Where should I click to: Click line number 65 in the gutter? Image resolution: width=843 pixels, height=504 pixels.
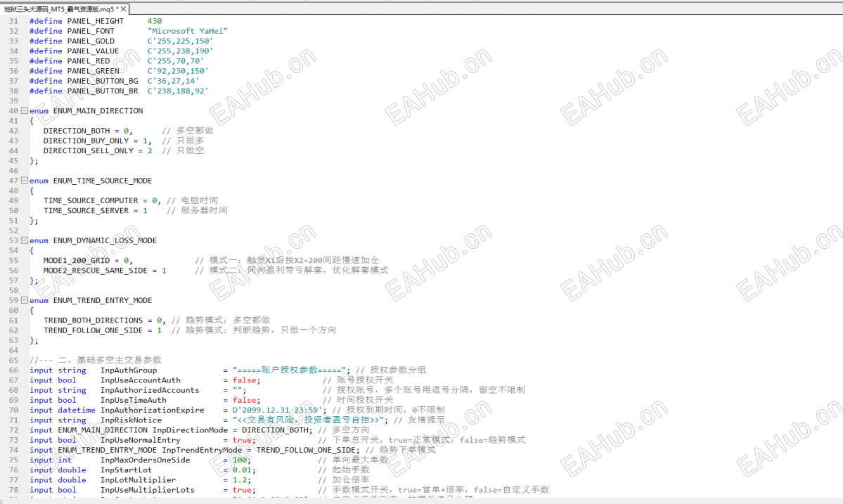pyautogui.click(x=13, y=360)
